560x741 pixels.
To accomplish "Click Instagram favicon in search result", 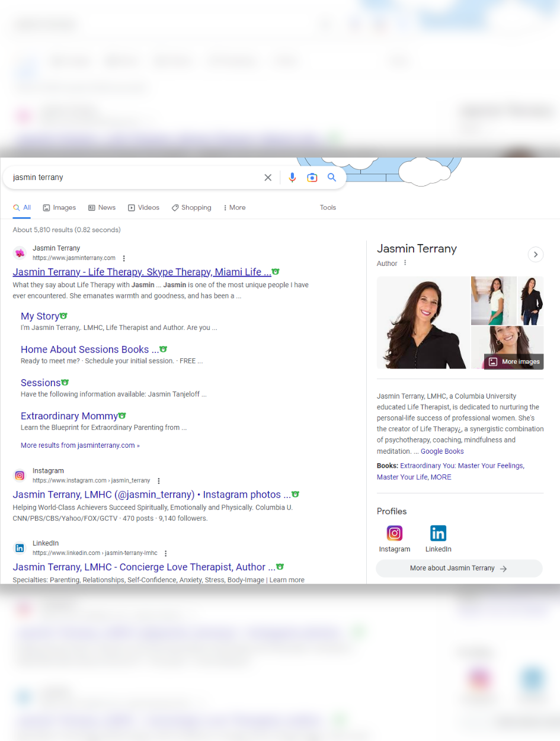I will tap(20, 476).
